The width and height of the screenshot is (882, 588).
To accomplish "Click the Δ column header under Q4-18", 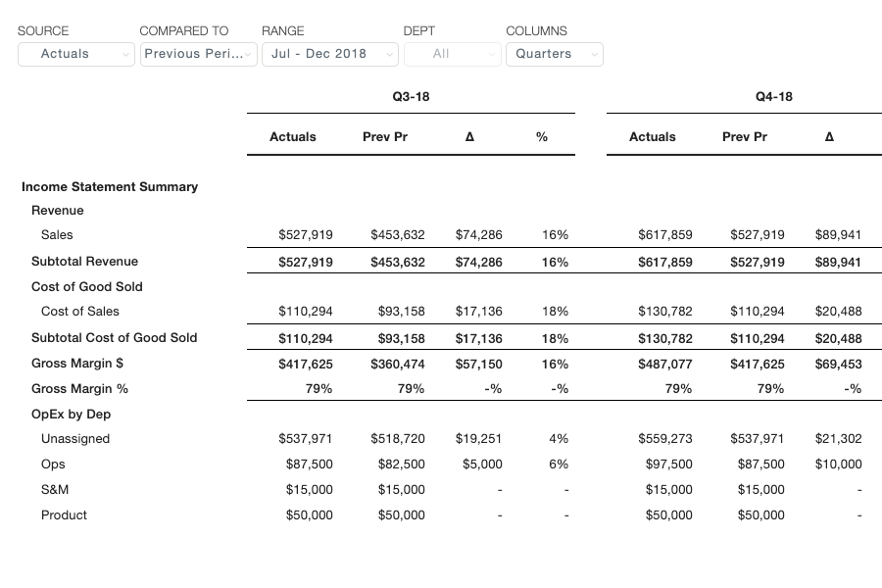I will tap(829, 137).
